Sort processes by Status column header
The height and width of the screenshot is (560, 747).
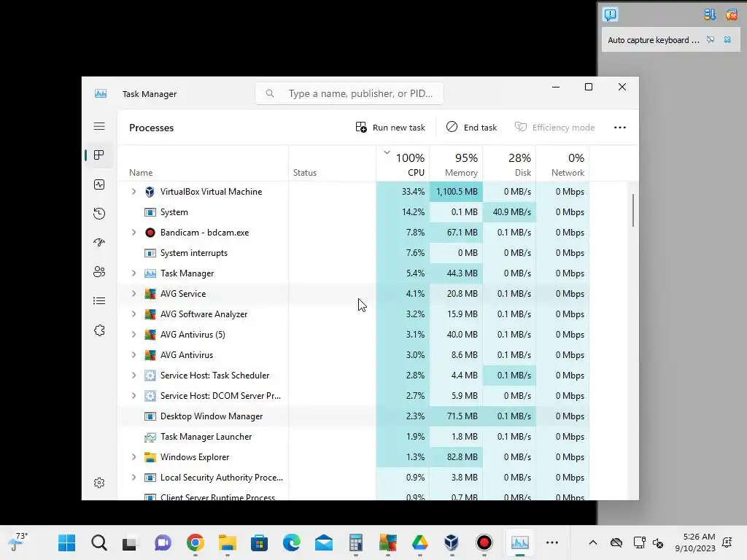click(x=332, y=163)
